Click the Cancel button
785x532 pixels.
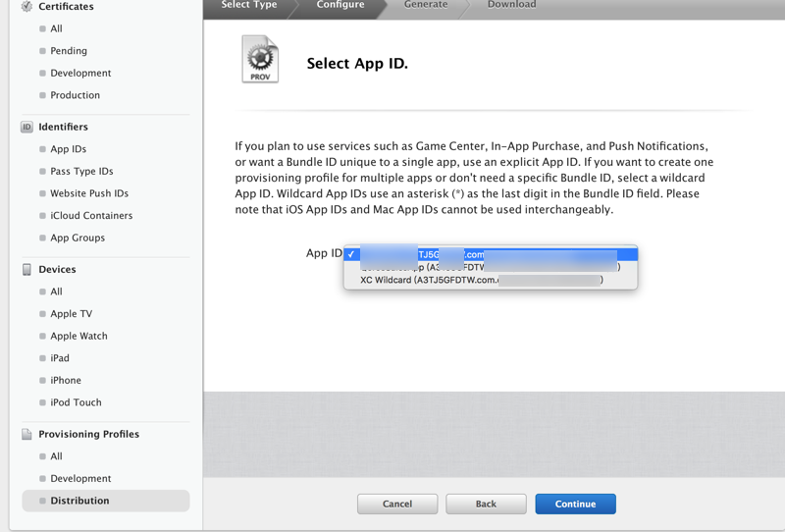coord(397,504)
